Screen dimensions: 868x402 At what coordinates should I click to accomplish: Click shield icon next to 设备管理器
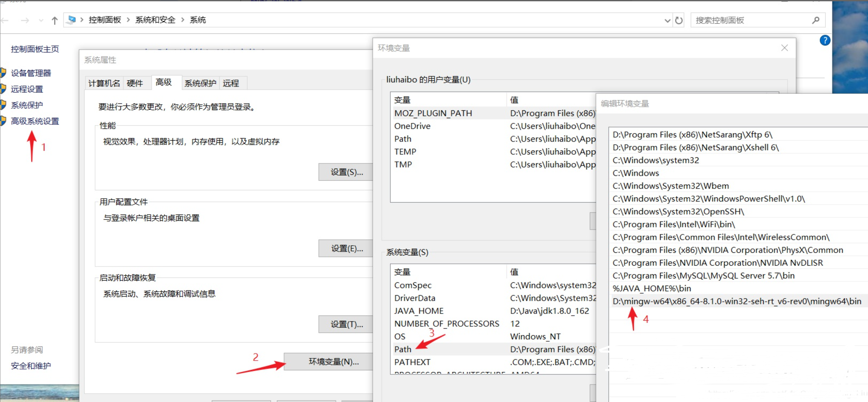click(3, 73)
